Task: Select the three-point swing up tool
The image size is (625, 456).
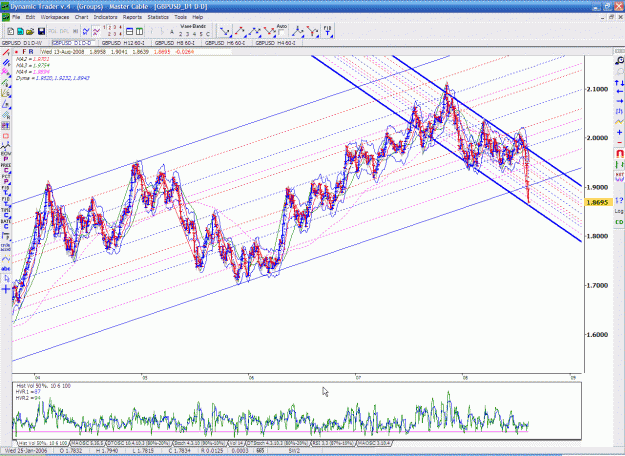Action: coord(255,31)
